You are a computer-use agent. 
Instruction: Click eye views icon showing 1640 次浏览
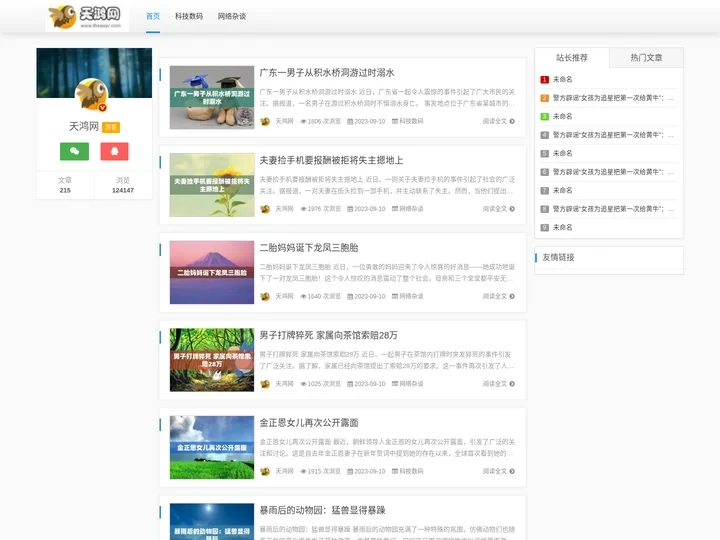click(303, 296)
